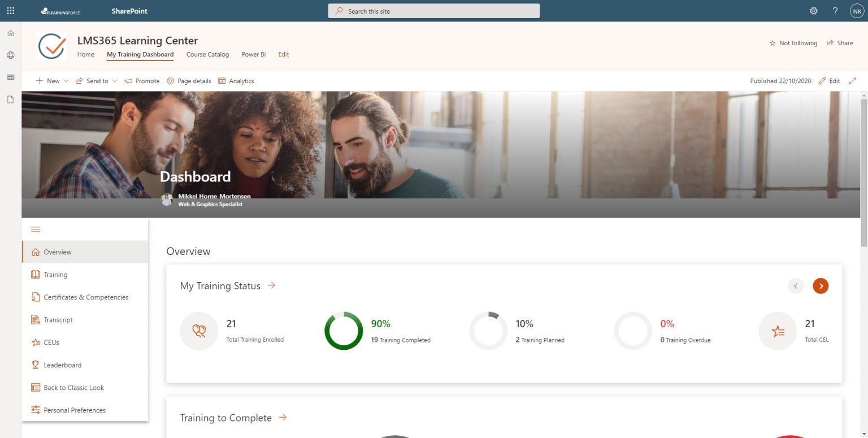Screen dimensions: 868x438
Task: Click the Analytics chart icon
Action: tap(222, 81)
